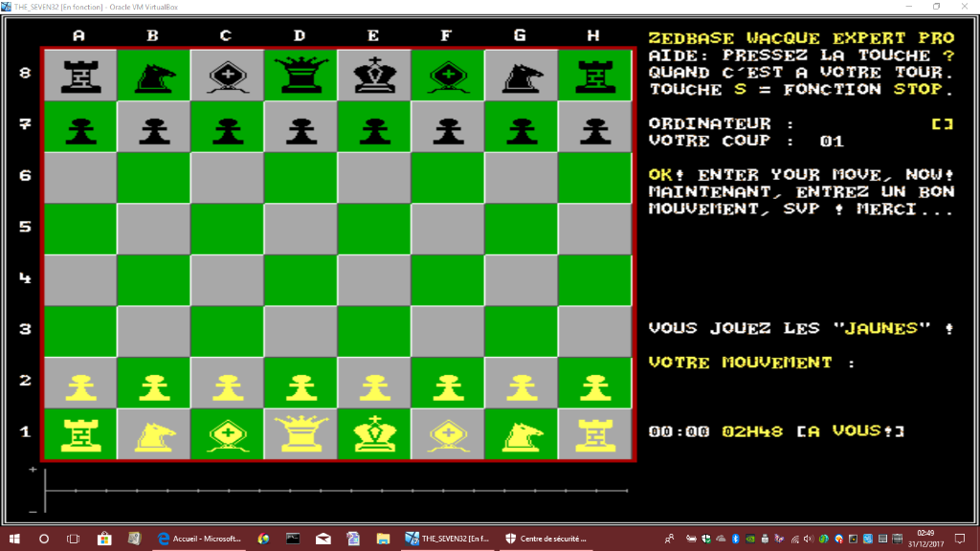Click the black knight on B8
This screenshot has height=551, width=980.
(x=152, y=76)
